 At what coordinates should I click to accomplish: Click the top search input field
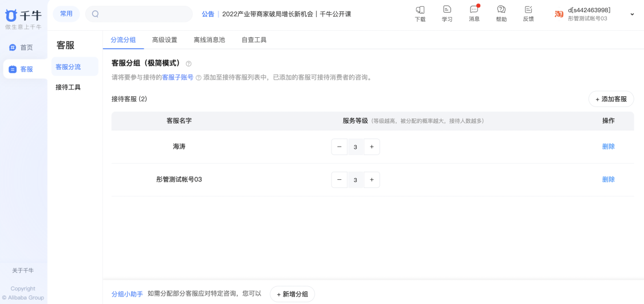pos(143,14)
